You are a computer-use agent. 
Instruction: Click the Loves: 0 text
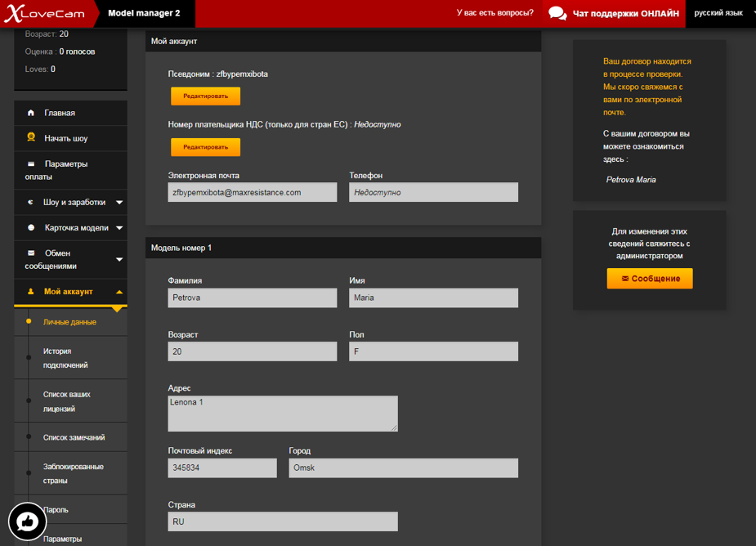point(40,69)
